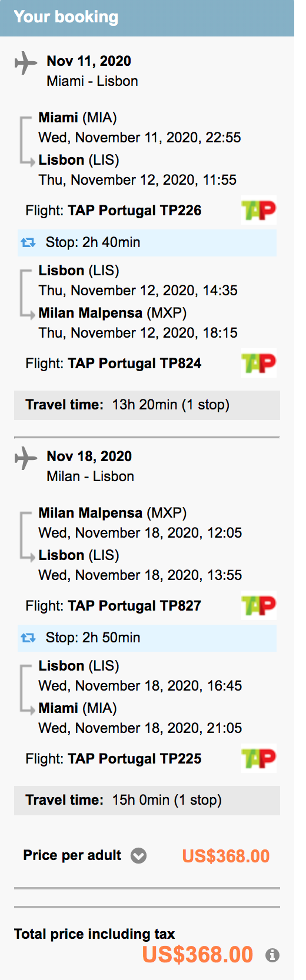Select the Stop: 2h 40min layover bar
This screenshot has height=980, width=306.
[x=147, y=242]
